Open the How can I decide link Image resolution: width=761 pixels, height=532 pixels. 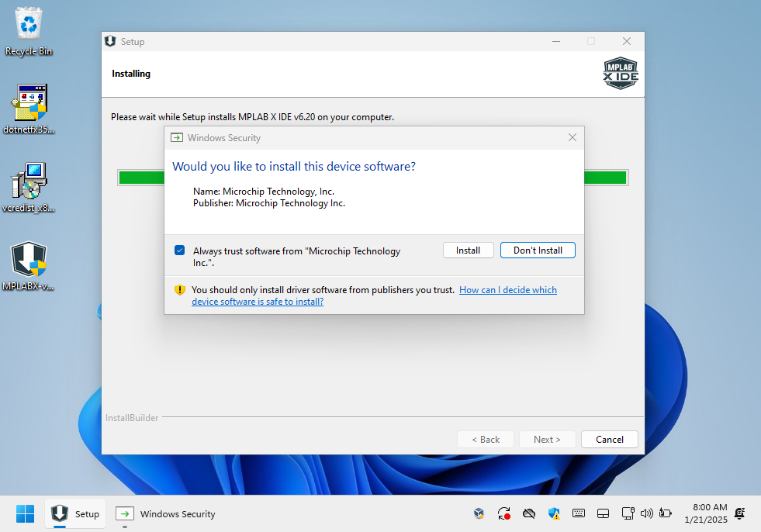[x=374, y=295]
